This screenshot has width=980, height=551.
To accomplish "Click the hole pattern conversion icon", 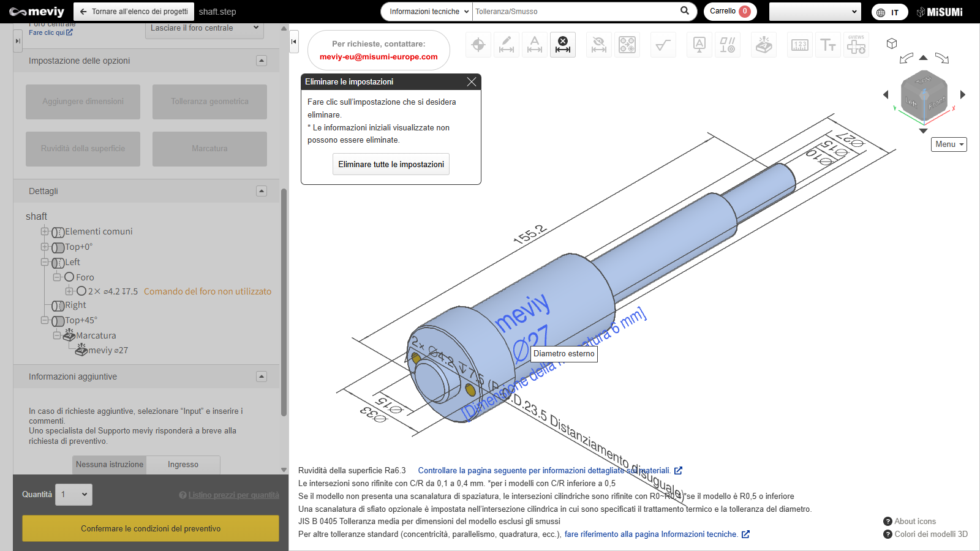I will click(x=627, y=45).
